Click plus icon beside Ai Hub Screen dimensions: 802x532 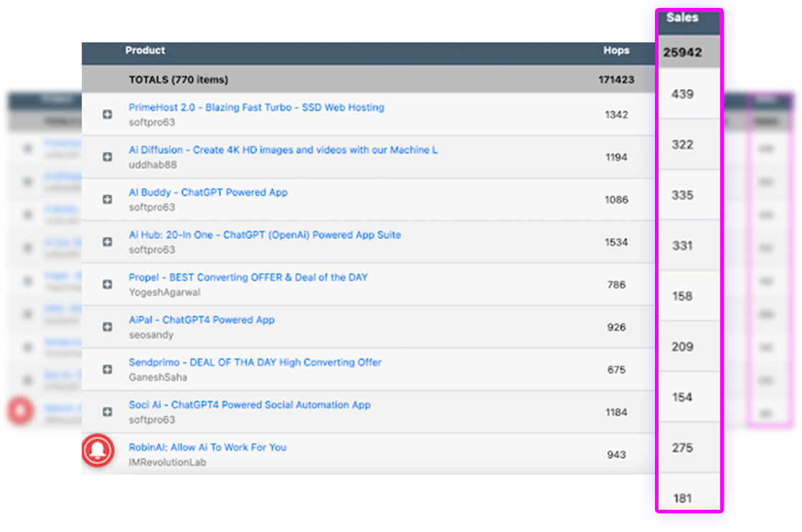[x=107, y=242]
